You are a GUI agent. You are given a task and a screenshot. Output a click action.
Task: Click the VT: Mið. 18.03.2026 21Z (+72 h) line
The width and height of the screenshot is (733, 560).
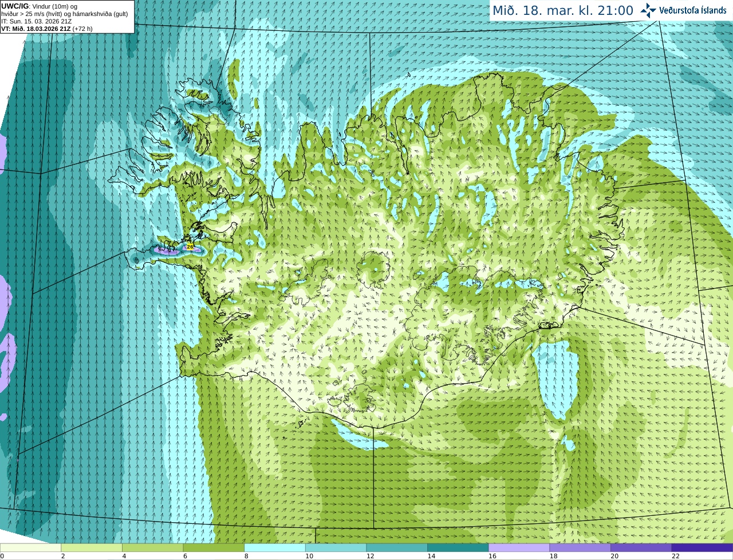click(47, 29)
